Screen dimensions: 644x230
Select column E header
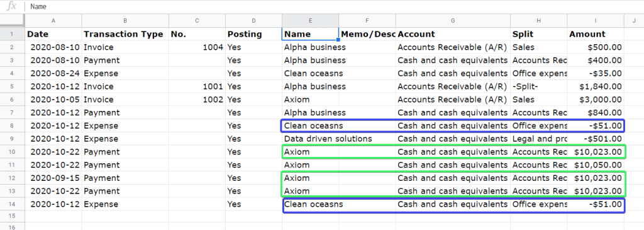(311, 21)
